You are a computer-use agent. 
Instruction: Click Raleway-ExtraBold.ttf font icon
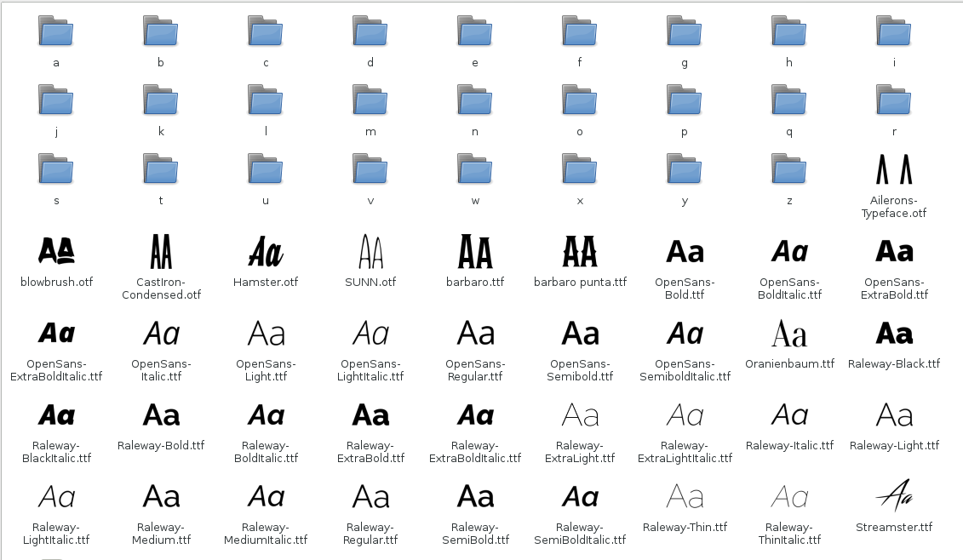(370, 415)
